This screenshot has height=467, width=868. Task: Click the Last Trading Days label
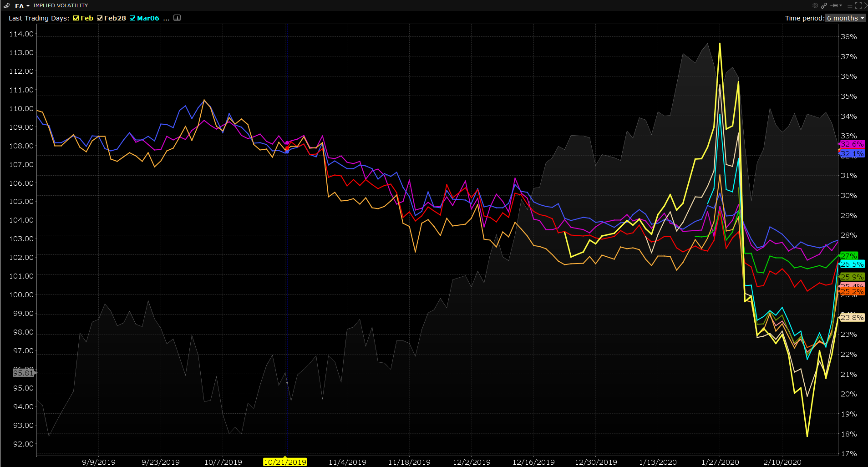(39, 18)
